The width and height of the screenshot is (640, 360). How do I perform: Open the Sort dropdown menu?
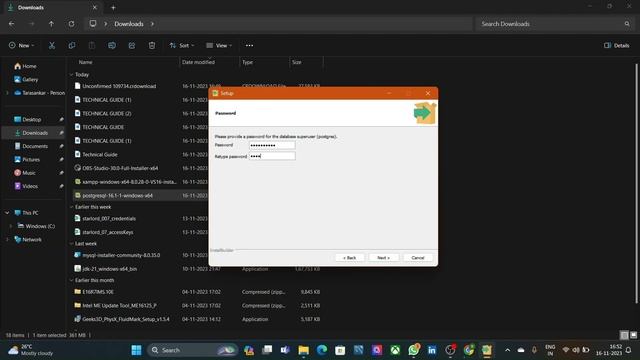click(x=182, y=45)
